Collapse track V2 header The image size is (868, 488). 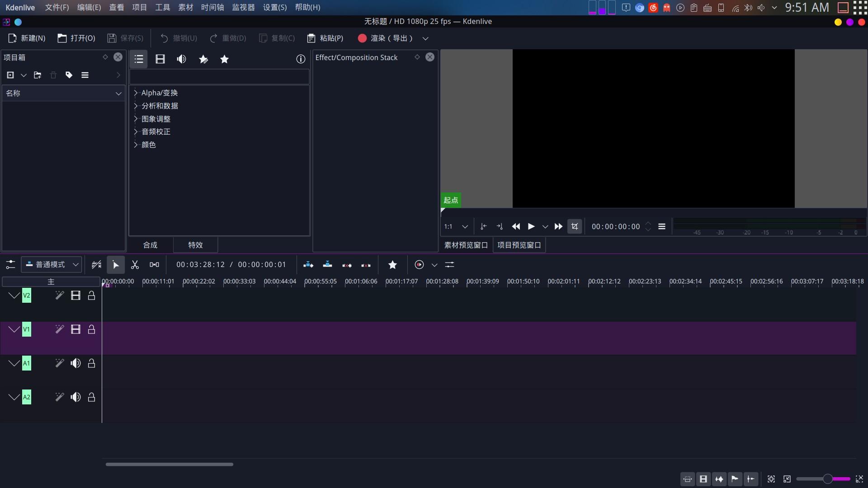click(13, 295)
